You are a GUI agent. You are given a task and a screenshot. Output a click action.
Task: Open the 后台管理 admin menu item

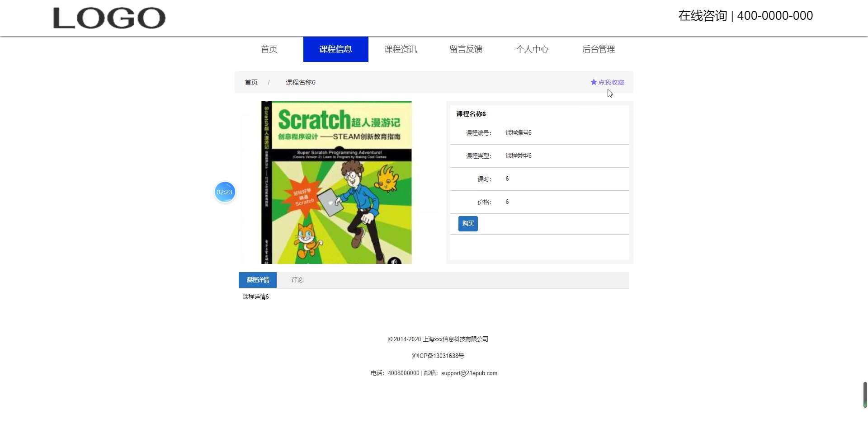click(599, 49)
